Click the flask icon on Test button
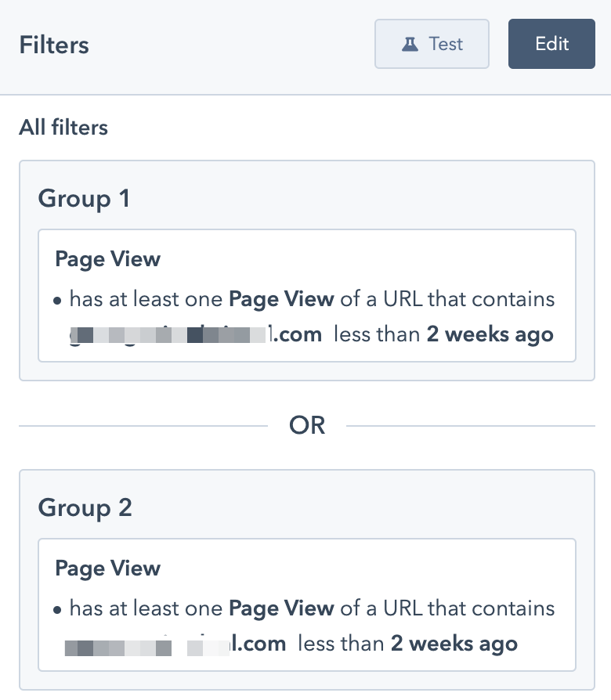The image size is (611, 700). [410, 44]
